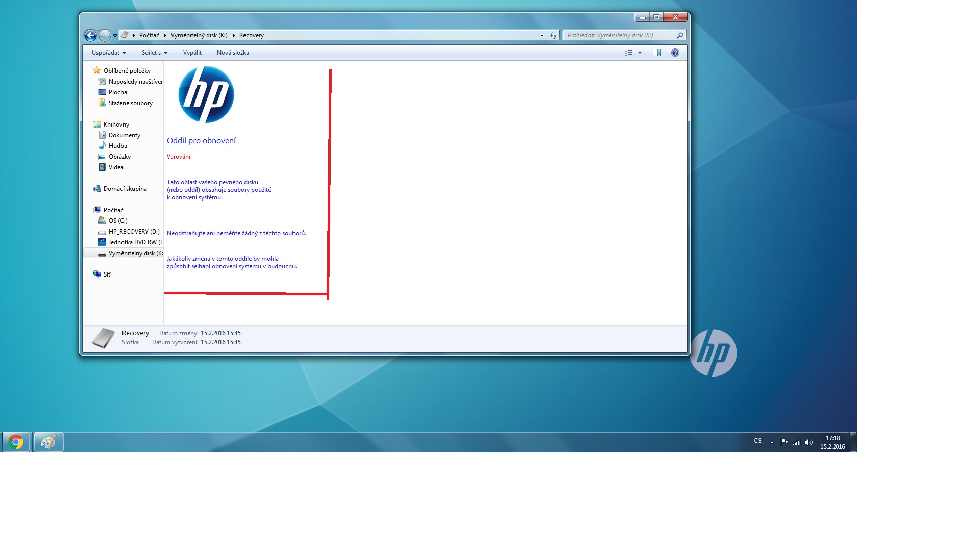Viewport: 980px width, 551px height.
Task: Select Domácí skupina in the navigation pane
Action: coord(125,189)
